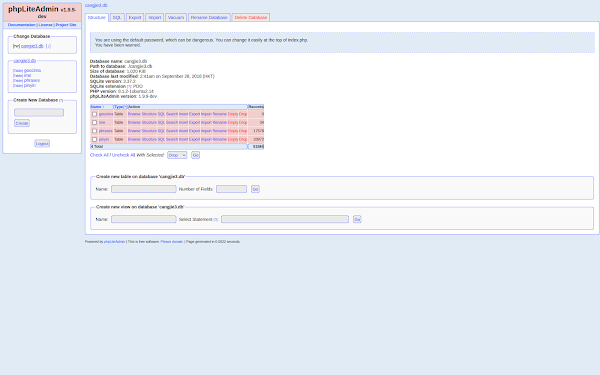This screenshot has height=375, width=600.
Task: Click the Documentation link
Action: [x=21, y=25]
